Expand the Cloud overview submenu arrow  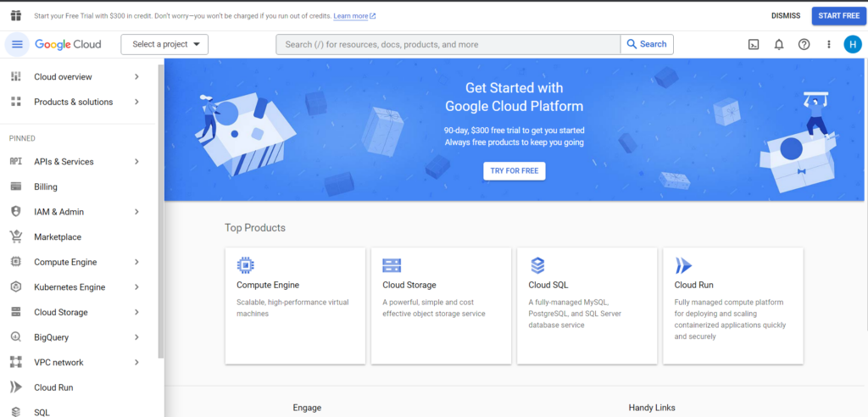tap(136, 77)
